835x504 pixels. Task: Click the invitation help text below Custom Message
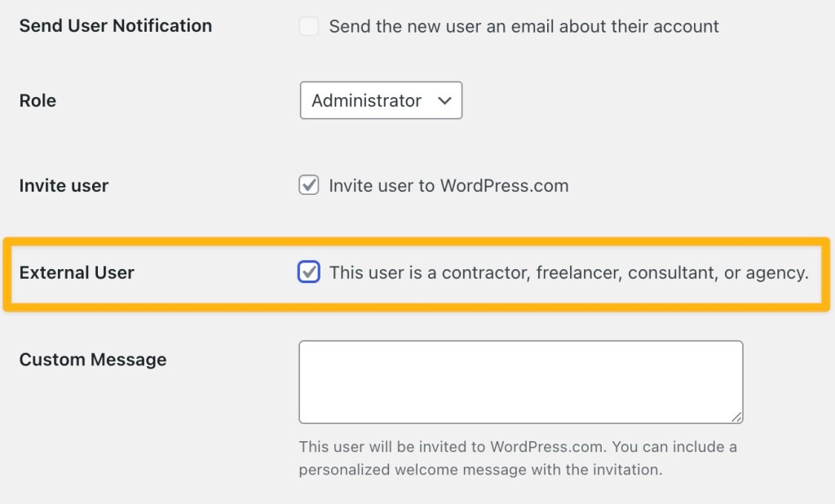pos(519,458)
